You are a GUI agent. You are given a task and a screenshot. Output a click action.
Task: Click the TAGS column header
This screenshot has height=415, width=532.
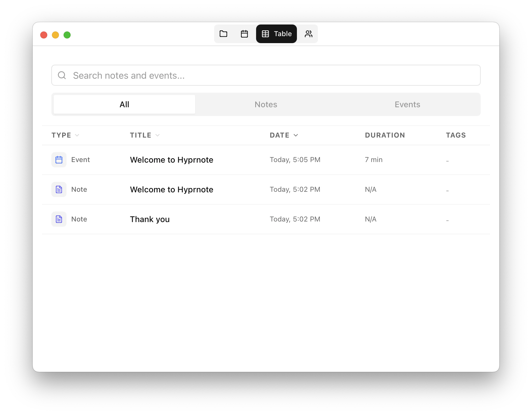[x=456, y=135]
